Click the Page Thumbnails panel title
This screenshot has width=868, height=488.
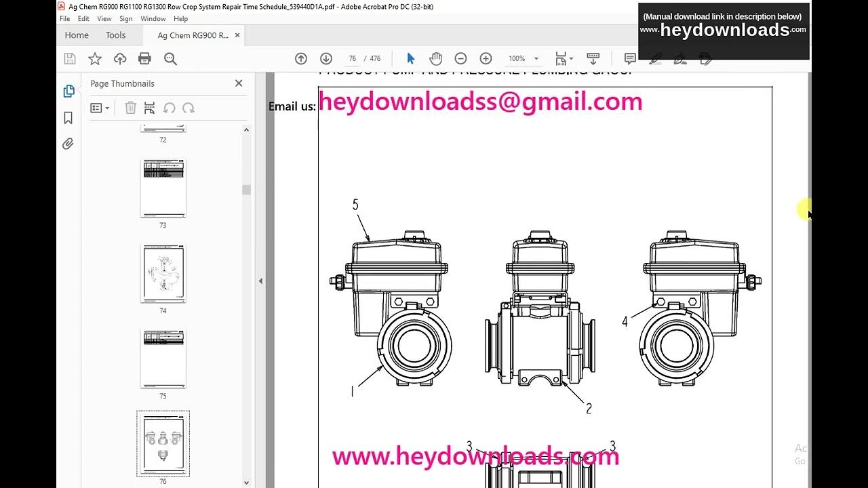[x=122, y=83]
